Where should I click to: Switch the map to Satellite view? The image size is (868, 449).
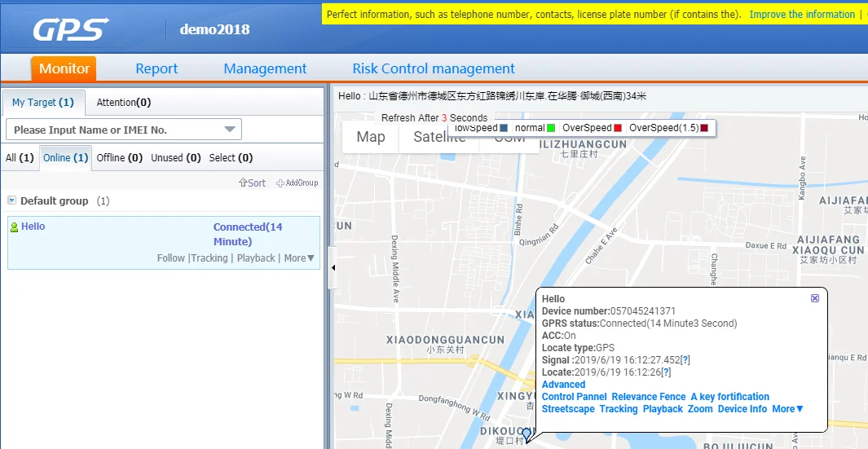click(x=439, y=137)
